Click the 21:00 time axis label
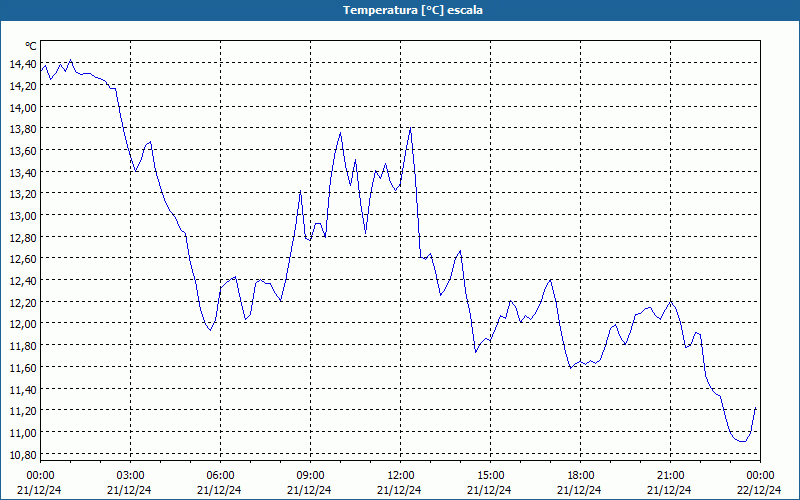Screen dimensions: 800x500 (x=670, y=476)
